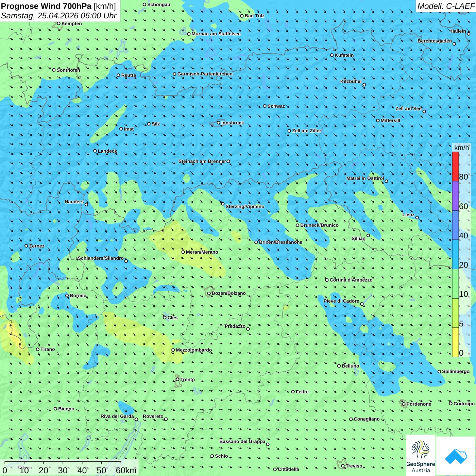Select the Brixen/Bressanone label

coord(280,242)
